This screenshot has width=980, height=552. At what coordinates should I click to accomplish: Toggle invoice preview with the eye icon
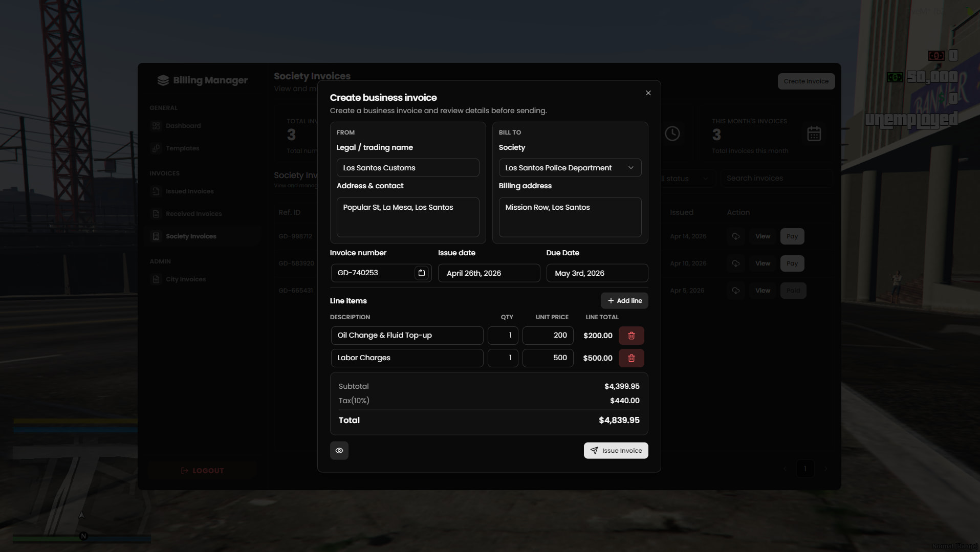click(x=339, y=451)
